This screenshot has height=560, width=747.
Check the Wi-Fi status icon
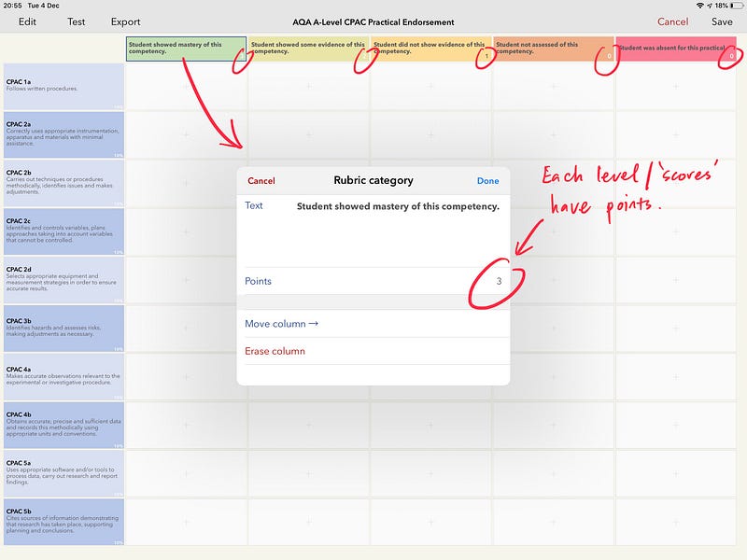[699, 6]
